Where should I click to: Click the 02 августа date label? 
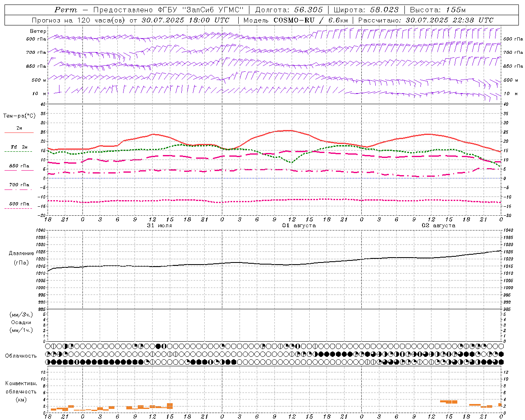(438, 226)
